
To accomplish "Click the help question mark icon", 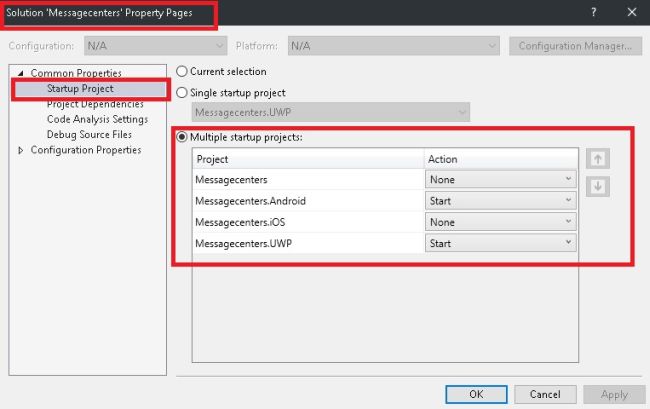I will point(592,12).
